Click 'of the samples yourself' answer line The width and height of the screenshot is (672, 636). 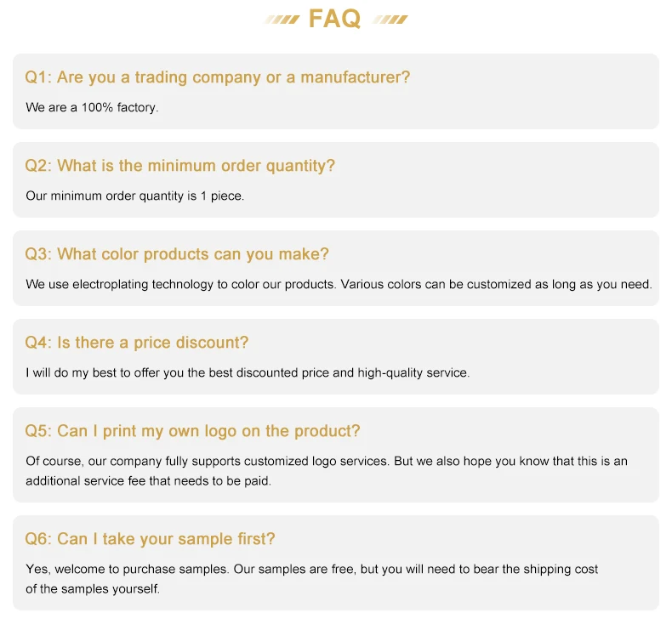(x=93, y=589)
